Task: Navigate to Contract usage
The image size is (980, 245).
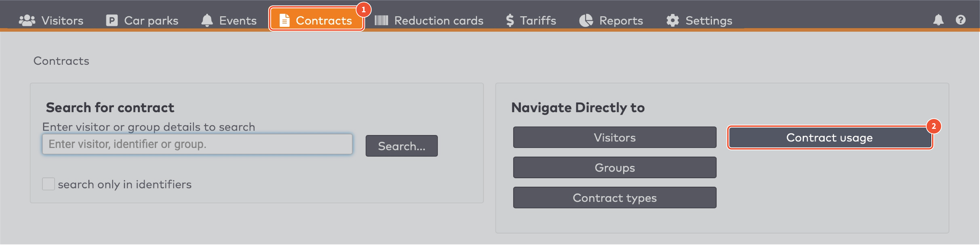Action: pos(829,137)
